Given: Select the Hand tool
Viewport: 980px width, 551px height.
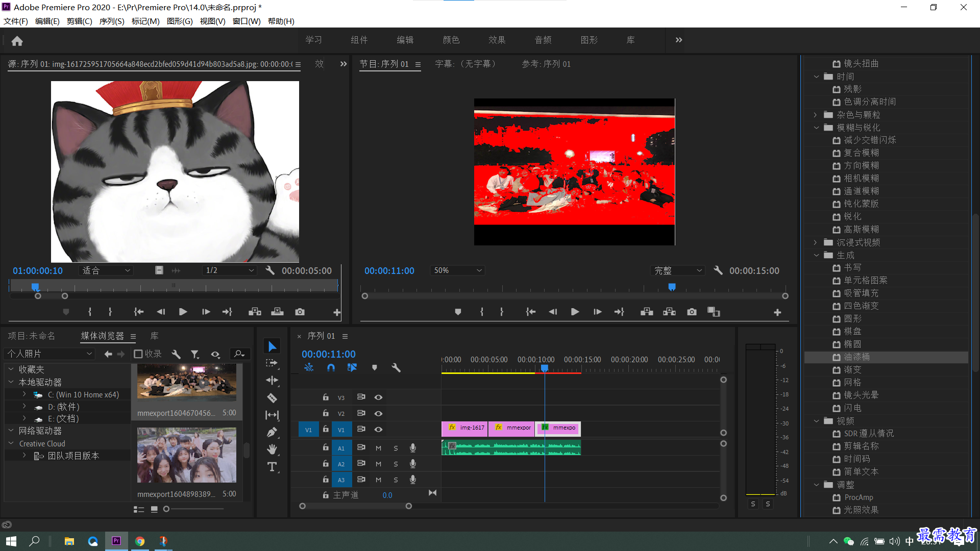Looking at the screenshot, I should [272, 449].
